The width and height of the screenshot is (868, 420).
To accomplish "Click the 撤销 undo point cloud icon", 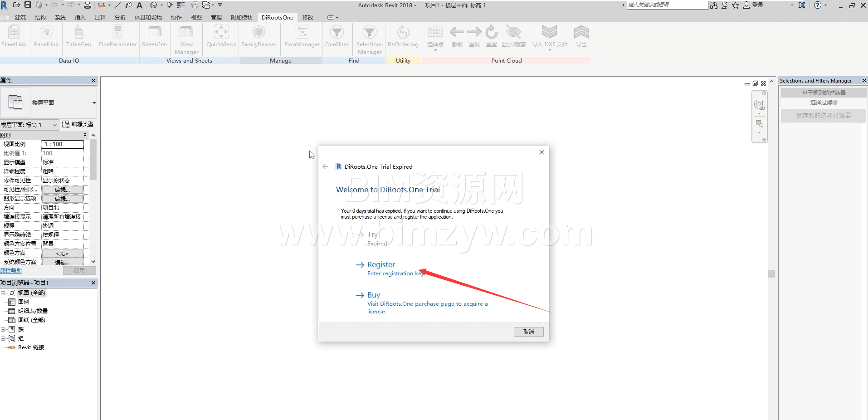I will click(x=457, y=36).
